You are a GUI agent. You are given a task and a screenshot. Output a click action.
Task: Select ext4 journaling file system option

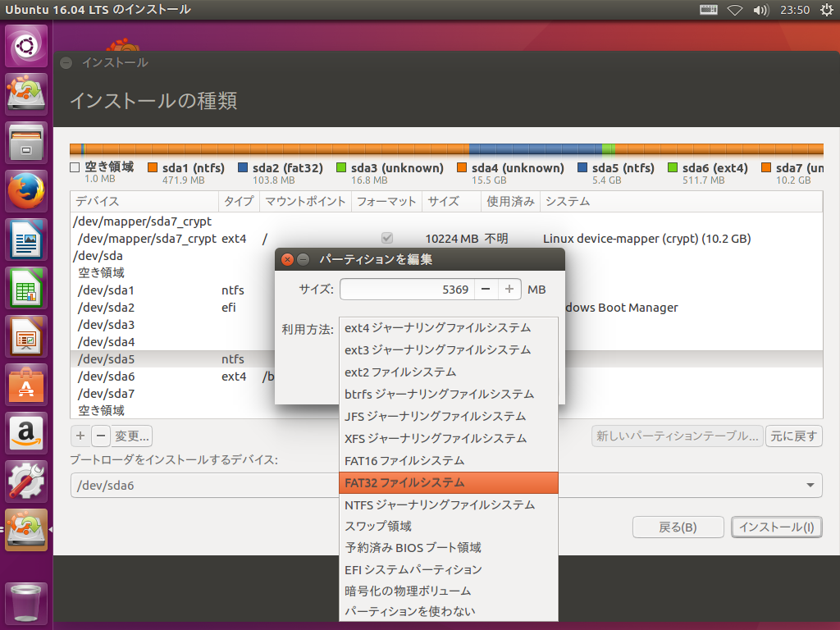point(449,328)
